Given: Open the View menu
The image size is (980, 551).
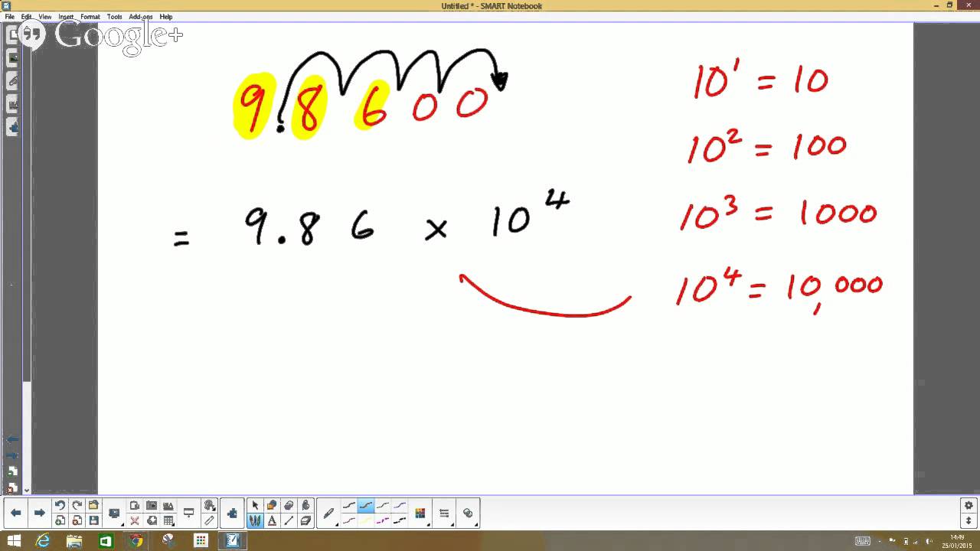Looking at the screenshot, I should point(45,16).
